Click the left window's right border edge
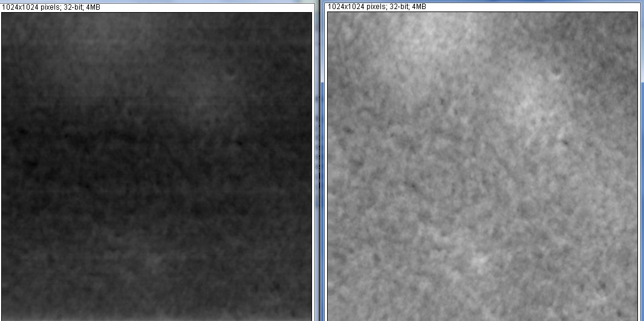 tap(314, 163)
